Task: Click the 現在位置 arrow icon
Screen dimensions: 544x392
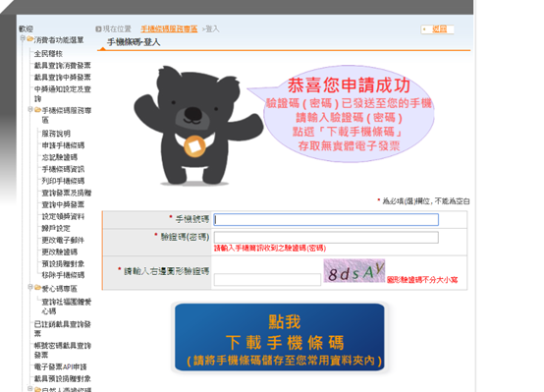Action: point(98,29)
